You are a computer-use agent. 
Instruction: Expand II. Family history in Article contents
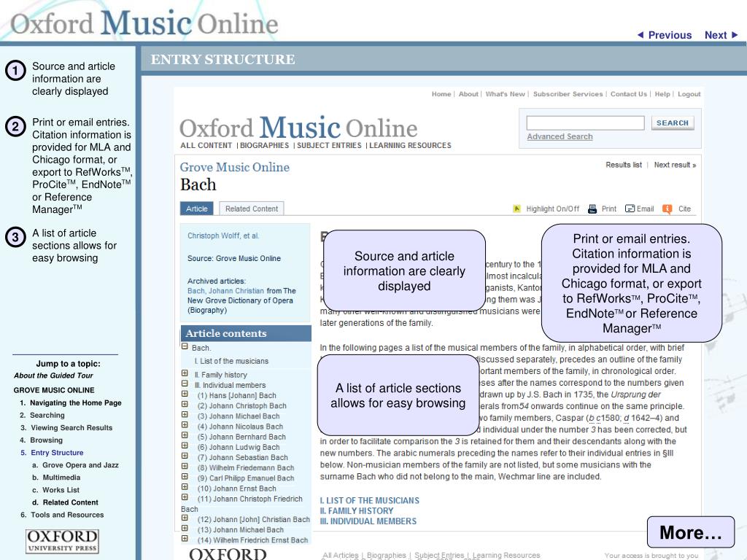point(185,373)
